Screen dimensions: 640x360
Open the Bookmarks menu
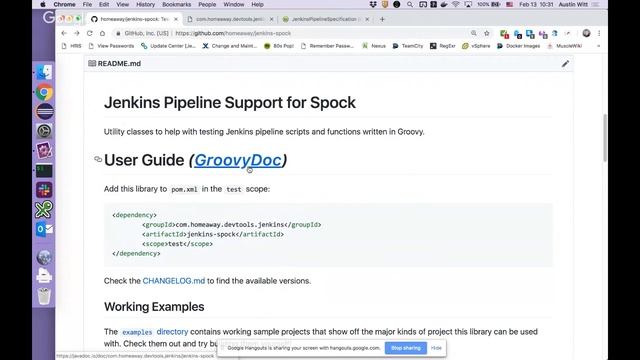point(176,4)
